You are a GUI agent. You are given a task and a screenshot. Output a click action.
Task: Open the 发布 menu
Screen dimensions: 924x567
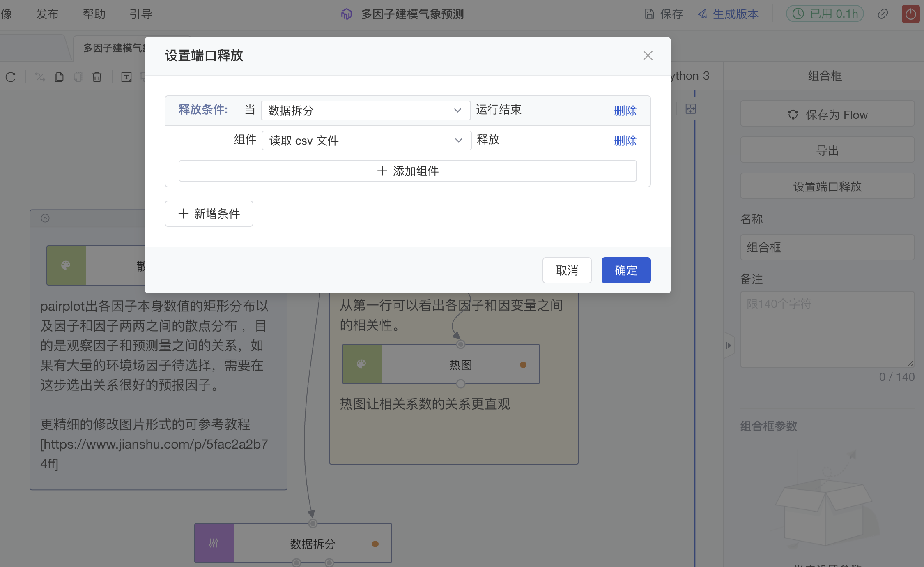[47, 14]
